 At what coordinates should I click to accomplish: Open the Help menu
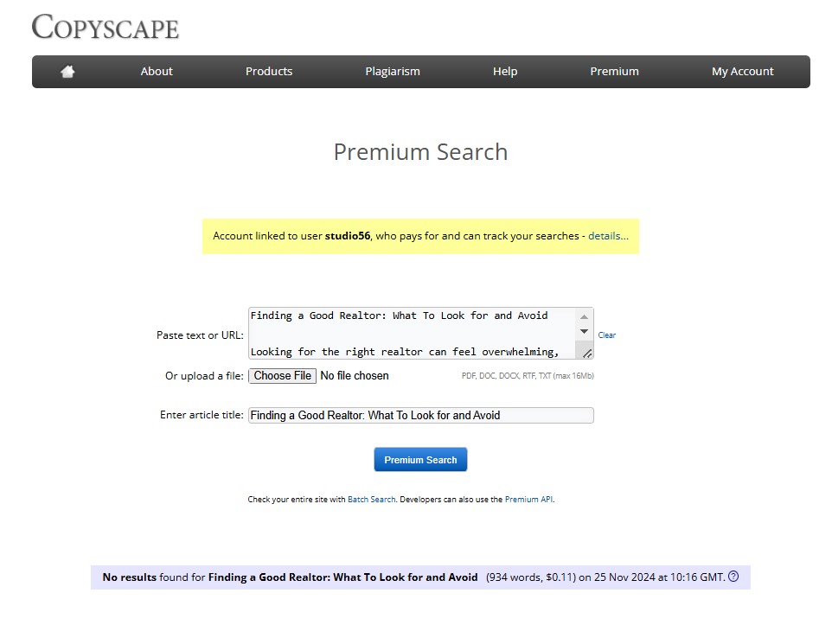(x=505, y=71)
